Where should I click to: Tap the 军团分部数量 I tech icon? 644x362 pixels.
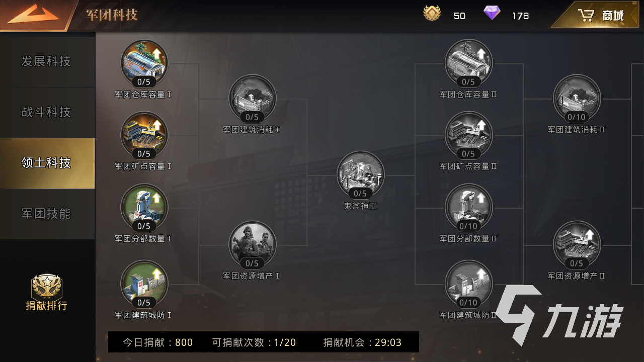tap(144, 208)
